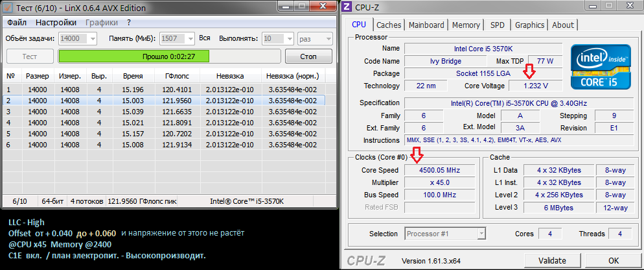Click the Выр. column header
The height and width of the screenshot is (270, 644).
[99, 76]
